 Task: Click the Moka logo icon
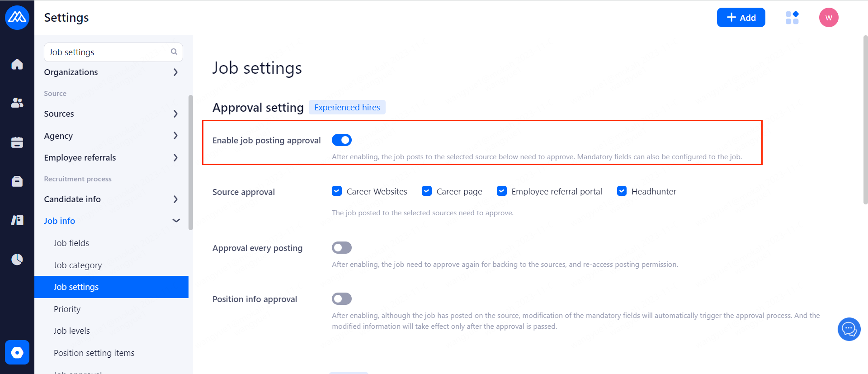click(x=17, y=18)
